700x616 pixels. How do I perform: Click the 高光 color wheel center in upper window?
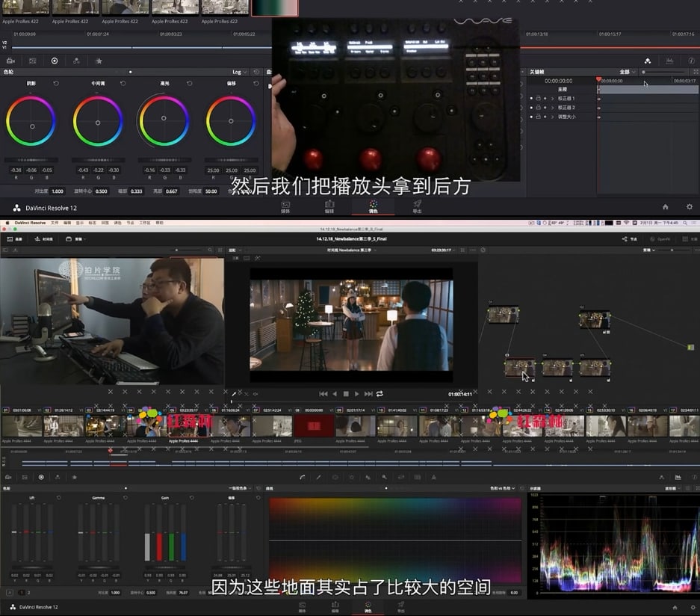tap(164, 118)
